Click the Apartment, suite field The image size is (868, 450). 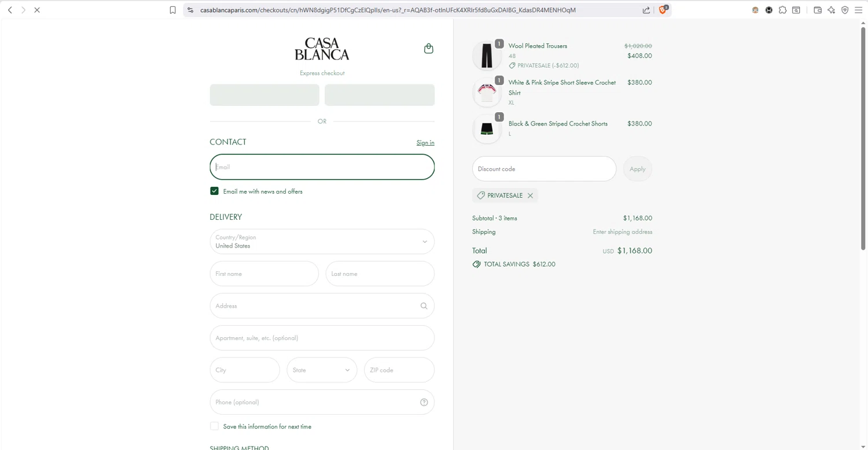click(x=322, y=338)
